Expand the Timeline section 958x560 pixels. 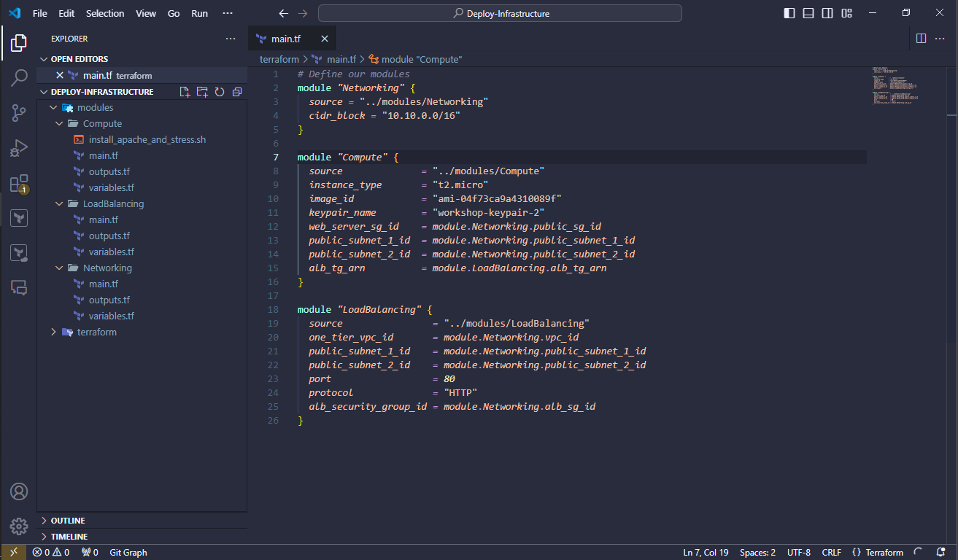point(142,537)
